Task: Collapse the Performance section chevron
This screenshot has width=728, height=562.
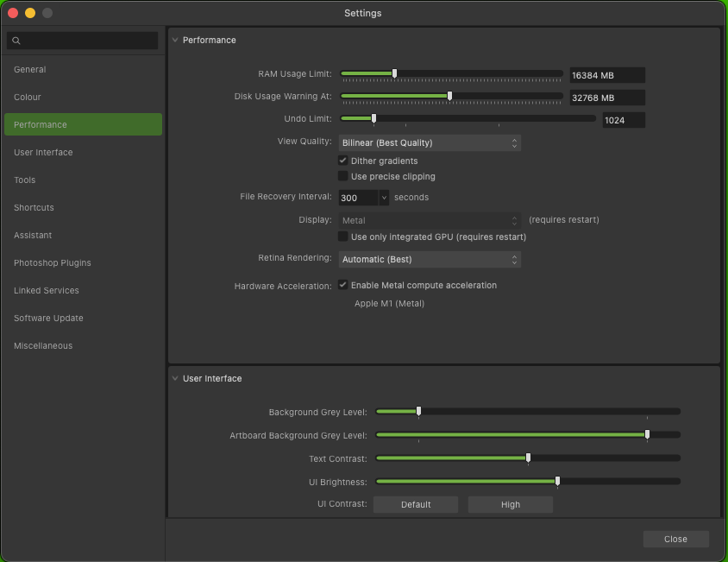Action: [175, 40]
